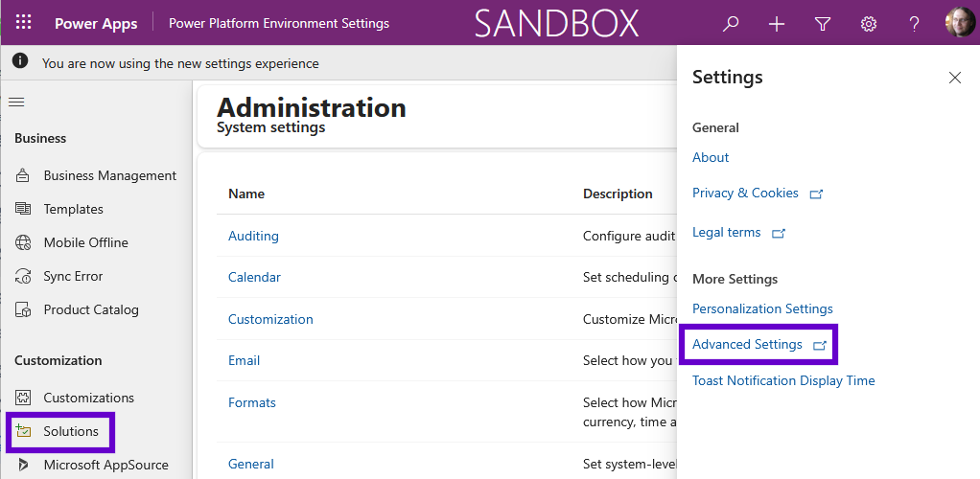Image resolution: width=980 pixels, height=479 pixels.
Task: Open the Legal terms link
Action: click(x=726, y=233)
